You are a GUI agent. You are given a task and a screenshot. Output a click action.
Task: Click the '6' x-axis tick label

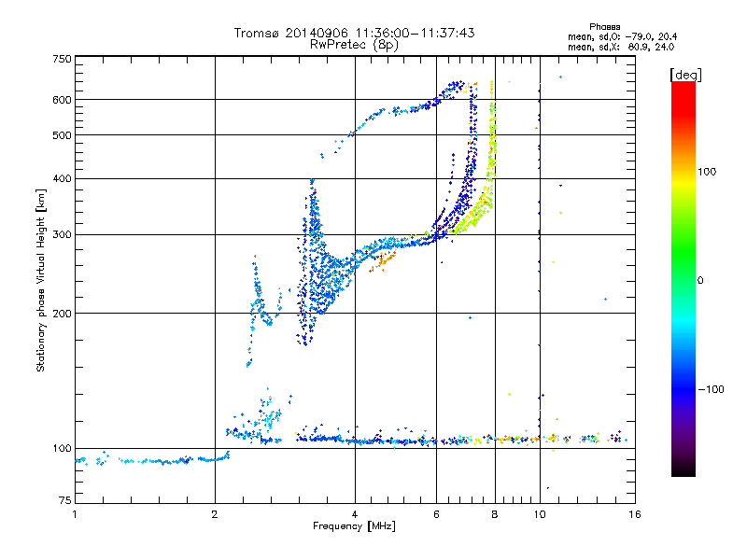tap(436, 514)
